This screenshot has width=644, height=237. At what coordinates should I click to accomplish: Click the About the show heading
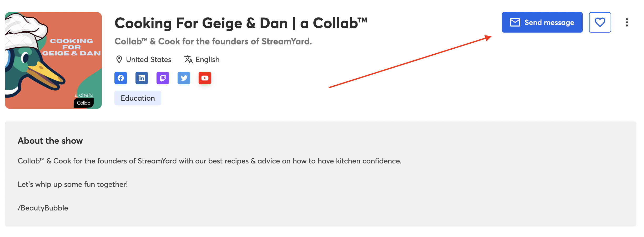[x=50, y=141]
